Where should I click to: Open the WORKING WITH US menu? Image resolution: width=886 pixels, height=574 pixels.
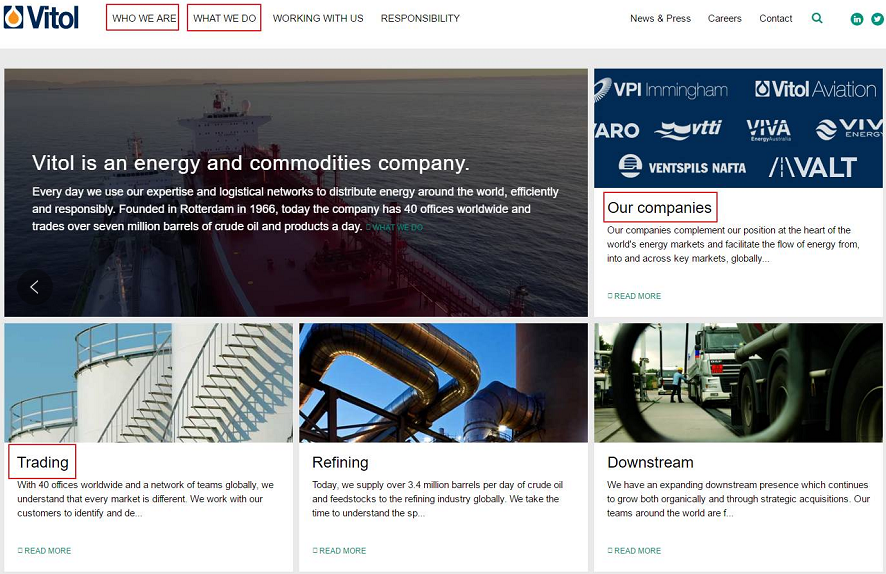click(x=318, y=18)
